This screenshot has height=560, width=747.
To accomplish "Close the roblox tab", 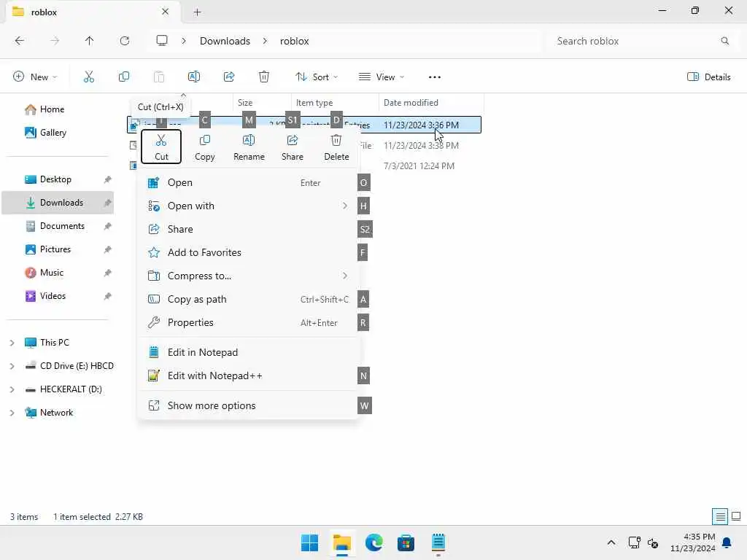I will [x=166, y=12].
